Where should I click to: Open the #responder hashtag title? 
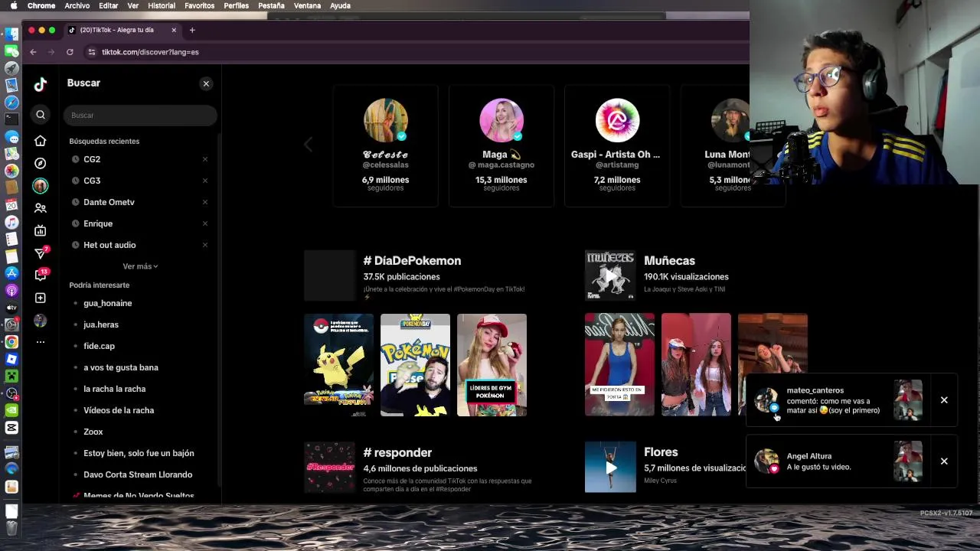[x=397, y=453]
